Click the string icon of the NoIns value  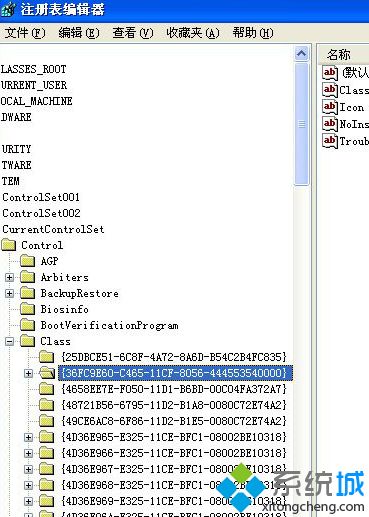(330, 124)
